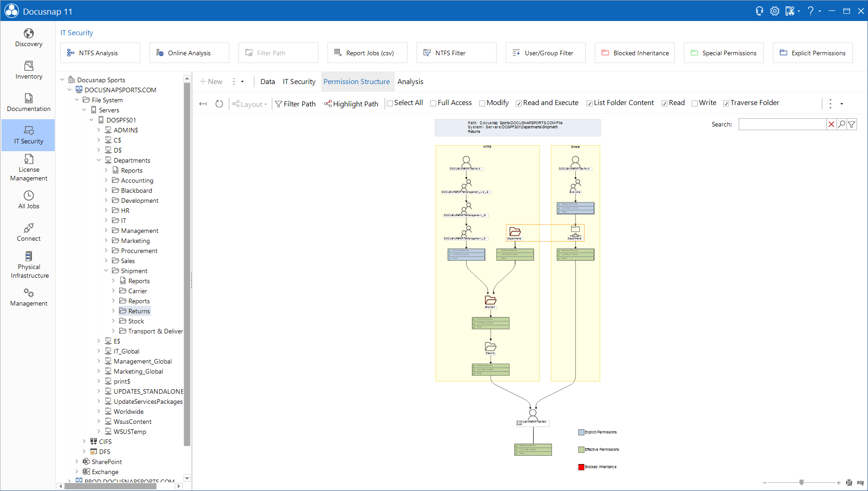Collapse the Departments share node
Image resolution: width=868 pixels, height=491 pixels.
coord(99,160)
